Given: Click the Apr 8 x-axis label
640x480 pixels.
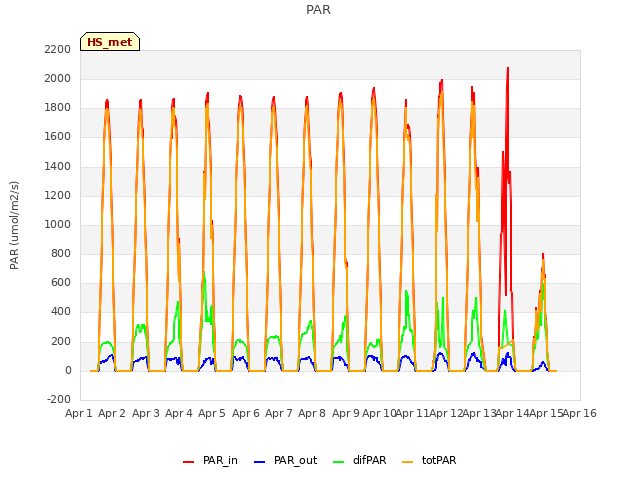Looking at the screenshot, I should 312,413.
